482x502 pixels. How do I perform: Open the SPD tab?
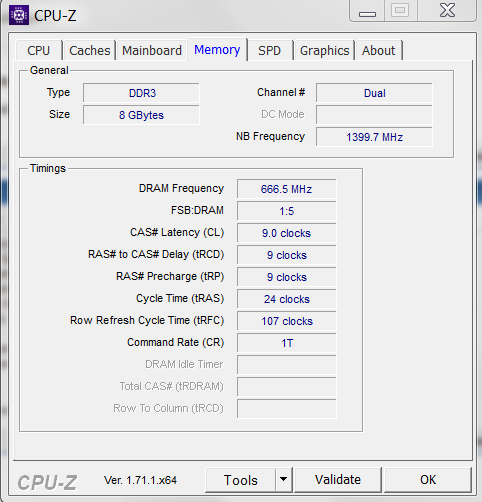tap(269, 51)
